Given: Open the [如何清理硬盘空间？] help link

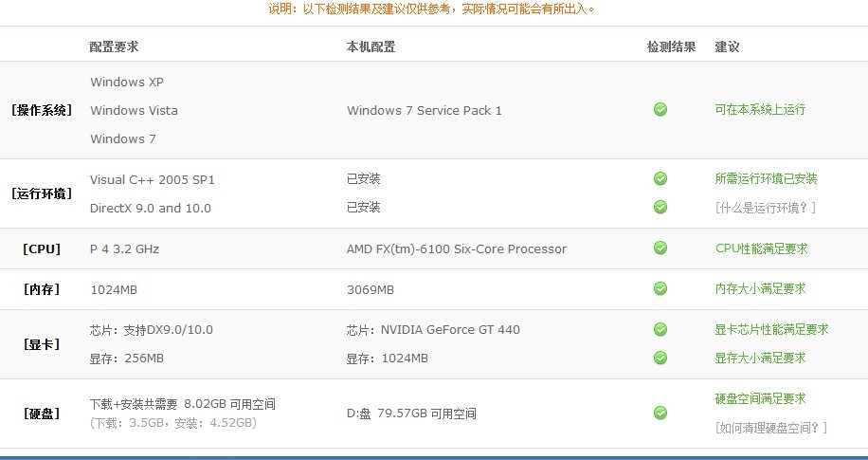Looking at the screenshot, I should coord(771,428).
